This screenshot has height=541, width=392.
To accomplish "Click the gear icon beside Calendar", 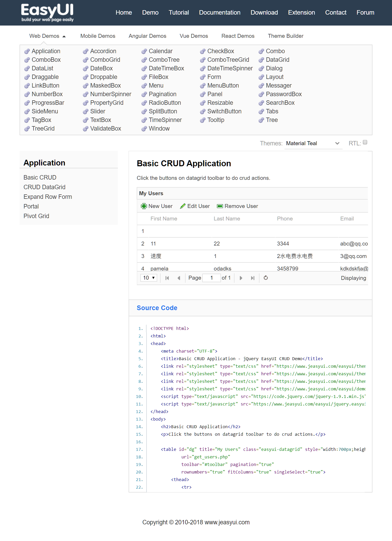I will click(144, 51).
